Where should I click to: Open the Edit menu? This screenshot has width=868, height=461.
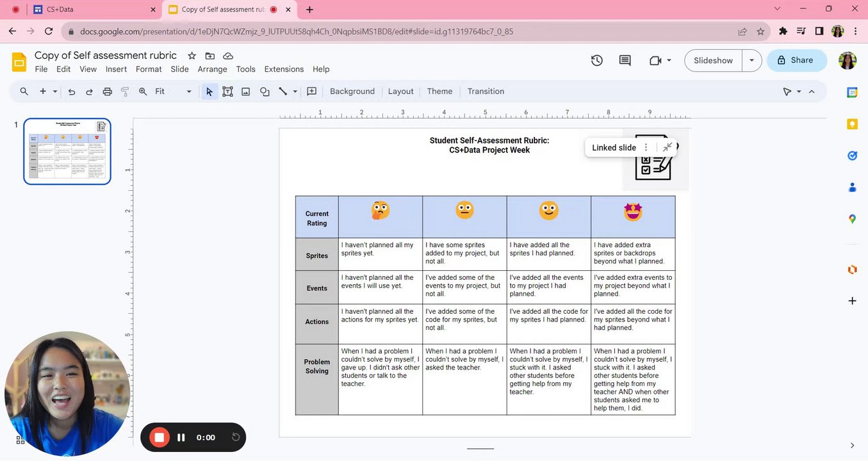63,69
